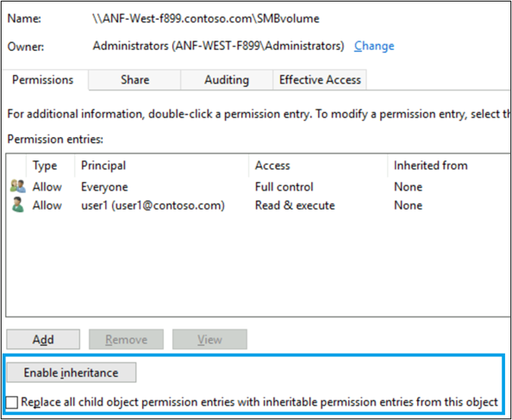The image size is (512, 420).
Task: Select the Everyone Full control entry
Action: click(258, 186)
